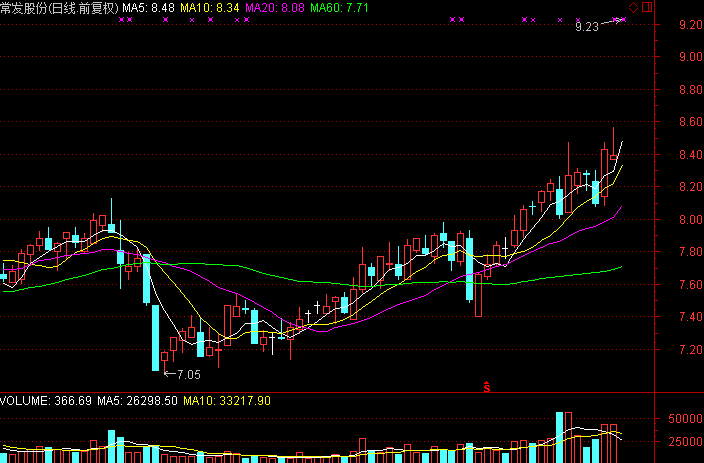The image size is (704, 463).
Task: Click the 50000 volume axis label
Action: (685, 419)
